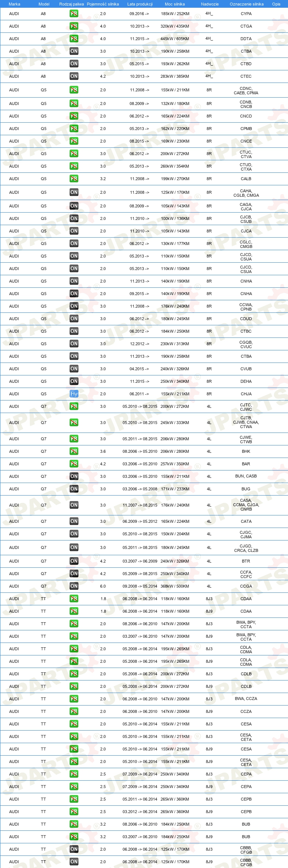Click the ON diesel icon in Q5 CVUB row
The image size is (288, 868).
click(74, 369)
